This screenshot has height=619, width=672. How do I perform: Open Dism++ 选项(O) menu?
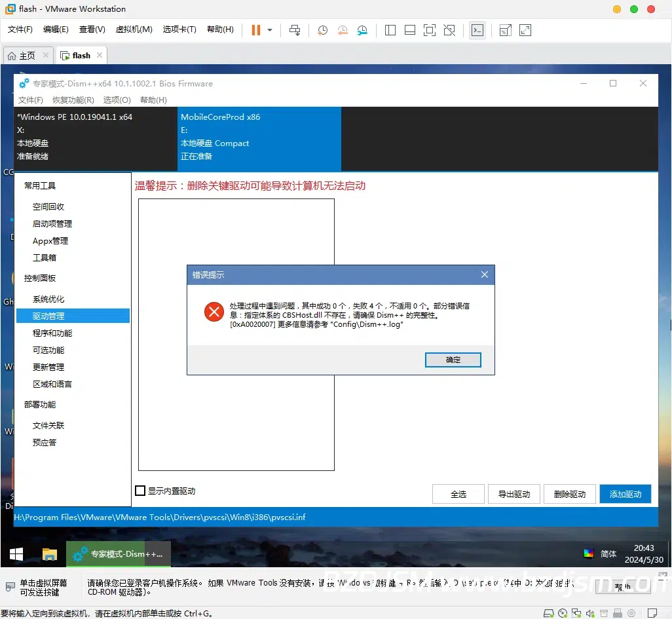pos(117,100)
